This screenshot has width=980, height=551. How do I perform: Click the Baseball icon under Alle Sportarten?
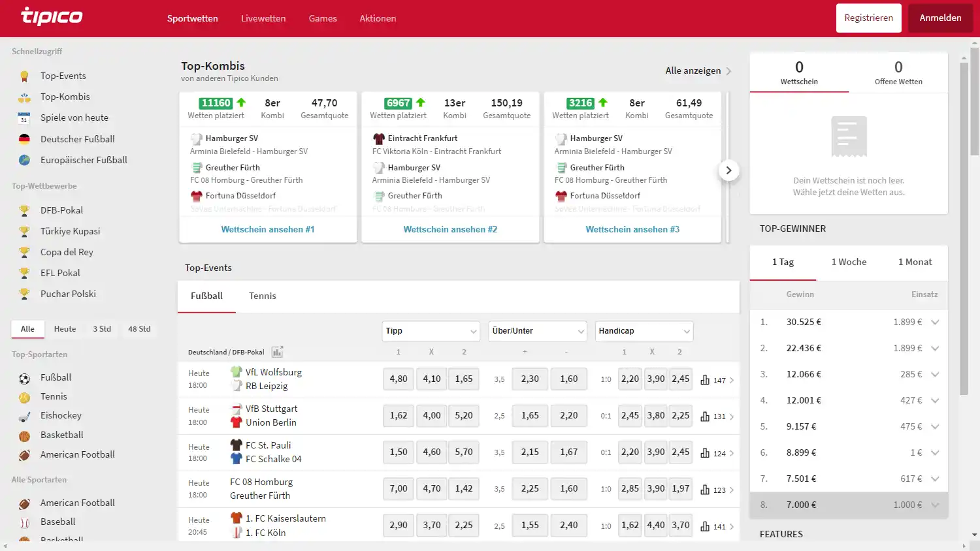pos(24,522)
